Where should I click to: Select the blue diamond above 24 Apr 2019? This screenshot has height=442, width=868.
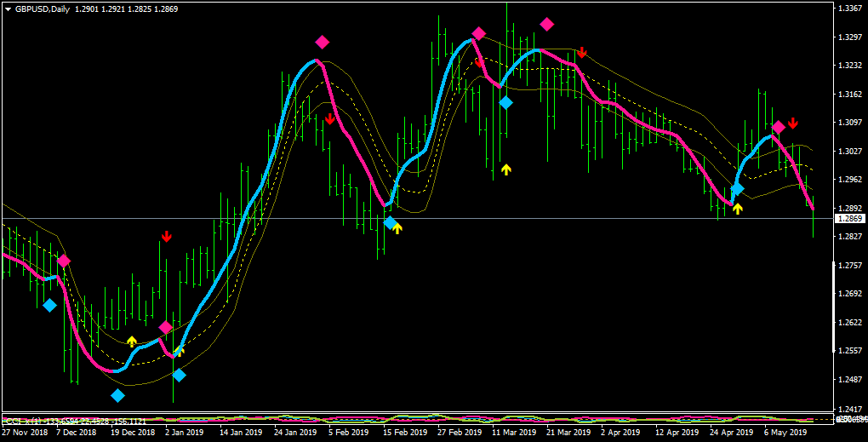tap(737, 189)
